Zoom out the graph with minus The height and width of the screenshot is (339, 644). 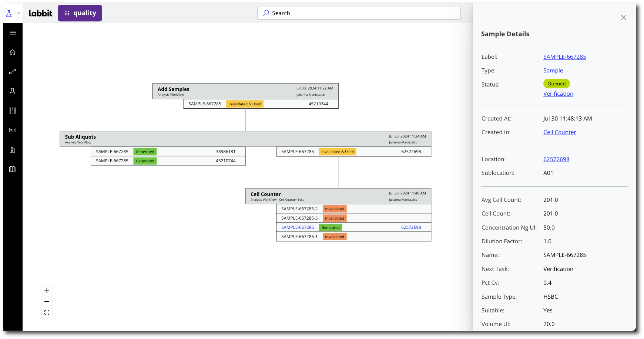point(47,302)
